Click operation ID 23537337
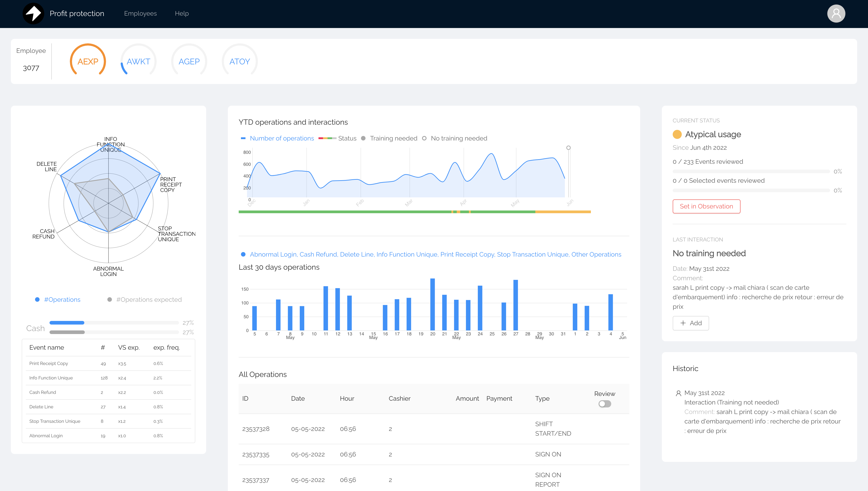The image size is (868, 491). point(256,480)
